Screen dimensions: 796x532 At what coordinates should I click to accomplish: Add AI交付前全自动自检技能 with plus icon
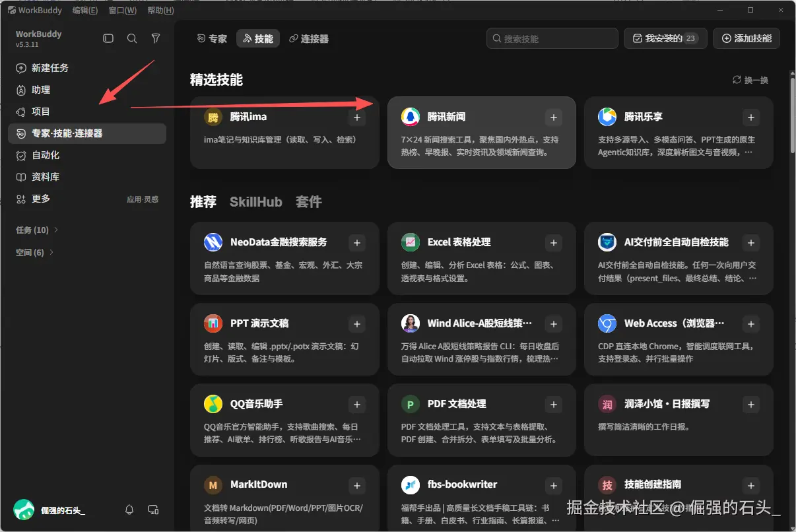click(x=750, y=243)
